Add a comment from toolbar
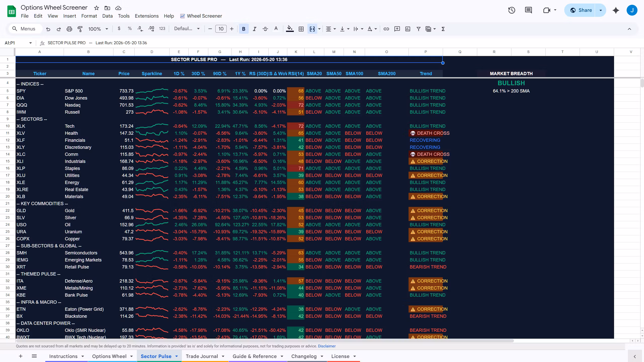 pos(397,29)
